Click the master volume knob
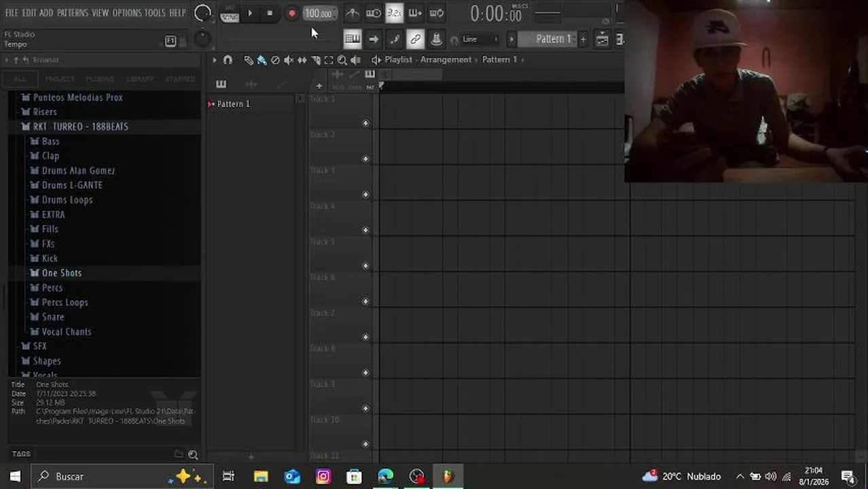 (x=202, y=13)
